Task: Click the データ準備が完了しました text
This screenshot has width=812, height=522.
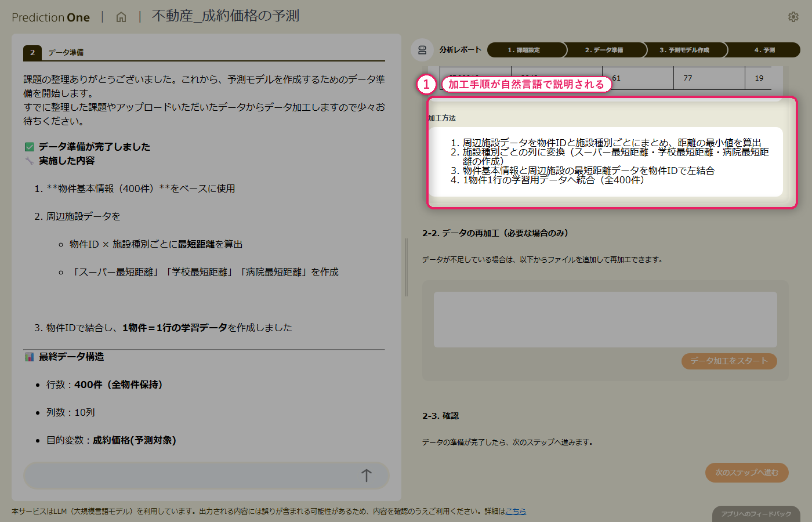Action: [x=95, y=147]
